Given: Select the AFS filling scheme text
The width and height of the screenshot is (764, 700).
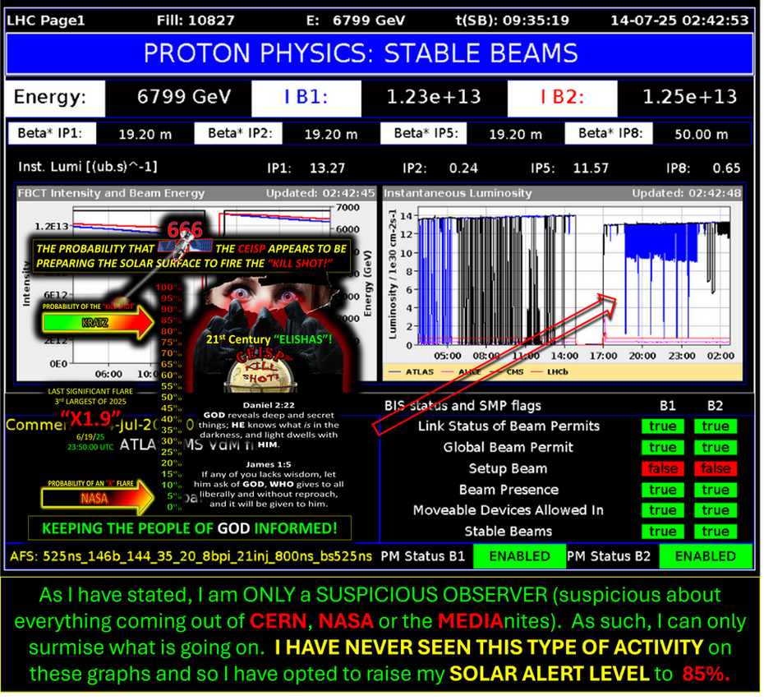Looking at the screenshot, I should [x=191, y=556].
